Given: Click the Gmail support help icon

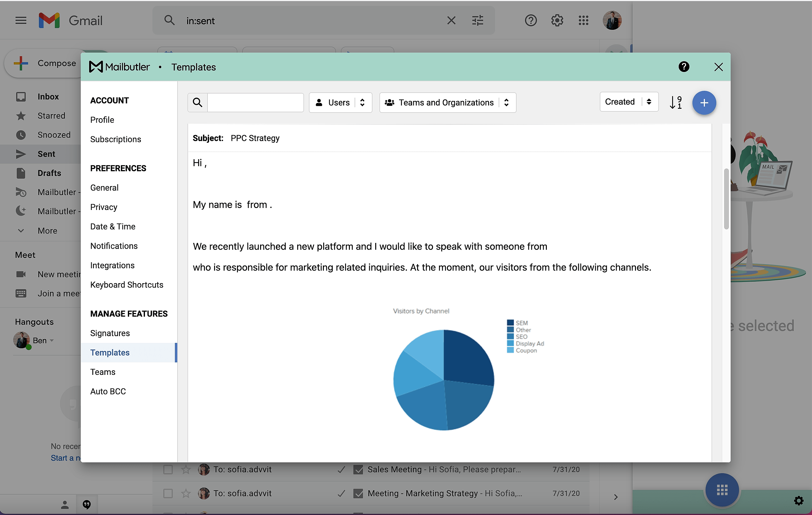Looking at the screenshot, I should point(530,21).
